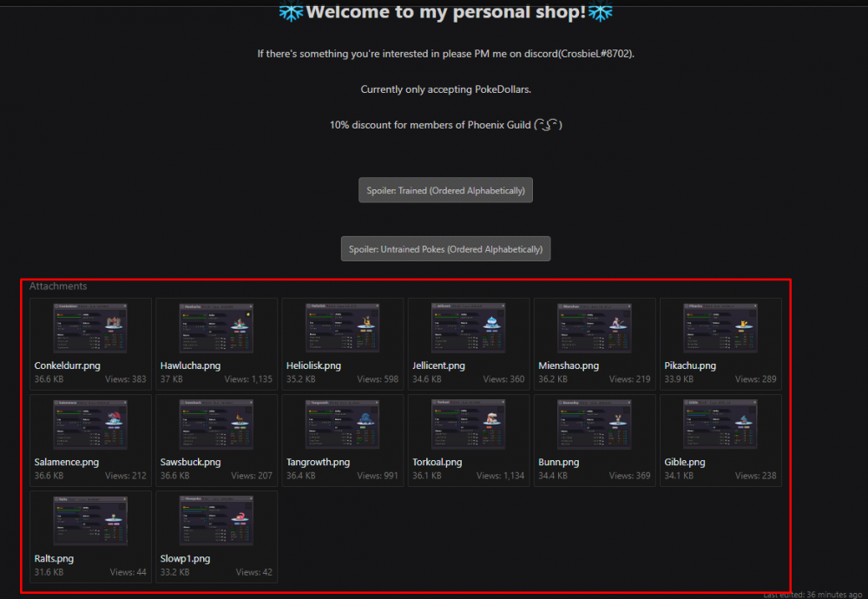Open the Slowp1.png attachment preview
The height and width of the screenshot is (599, 868).
[216, 521]
